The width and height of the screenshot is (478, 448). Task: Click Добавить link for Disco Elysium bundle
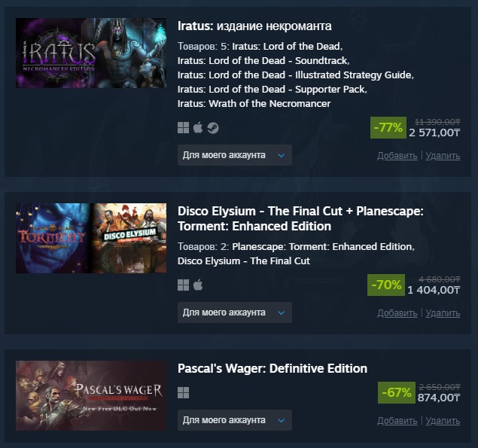pos(397,313)
